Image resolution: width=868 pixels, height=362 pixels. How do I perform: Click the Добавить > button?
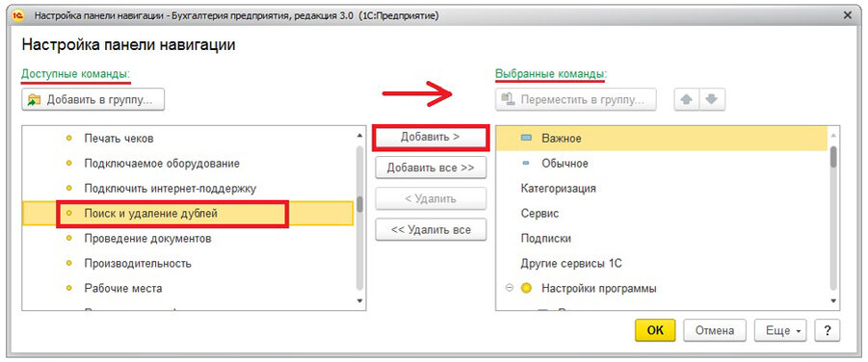coord(431,138)
